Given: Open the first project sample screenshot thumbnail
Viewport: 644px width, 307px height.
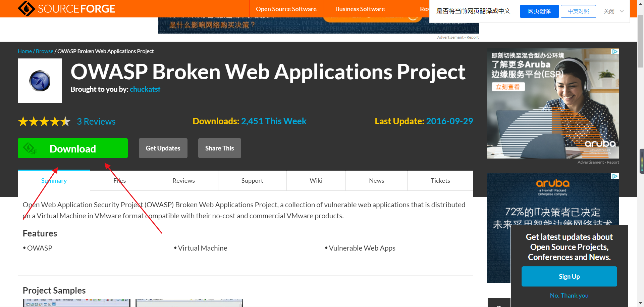Looking at the screenshot, I should click(76, 303).
